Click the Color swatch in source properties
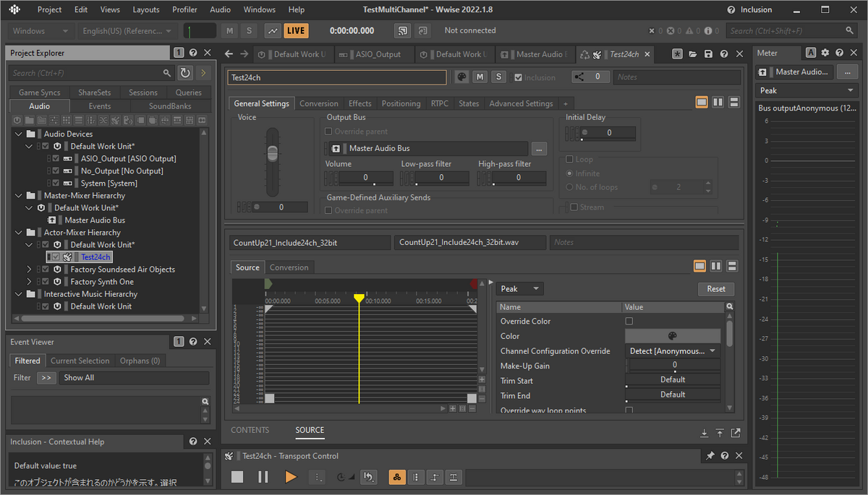868x495 pixels. click(x=673, y=336)
